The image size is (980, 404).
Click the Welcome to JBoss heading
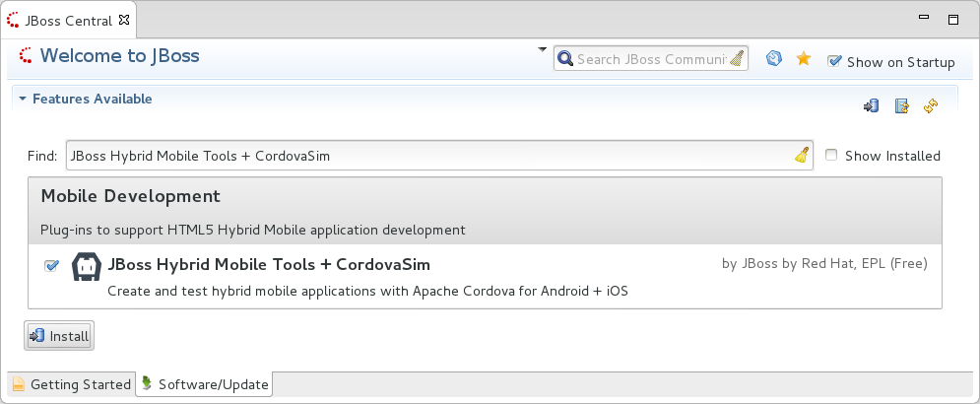119,55
